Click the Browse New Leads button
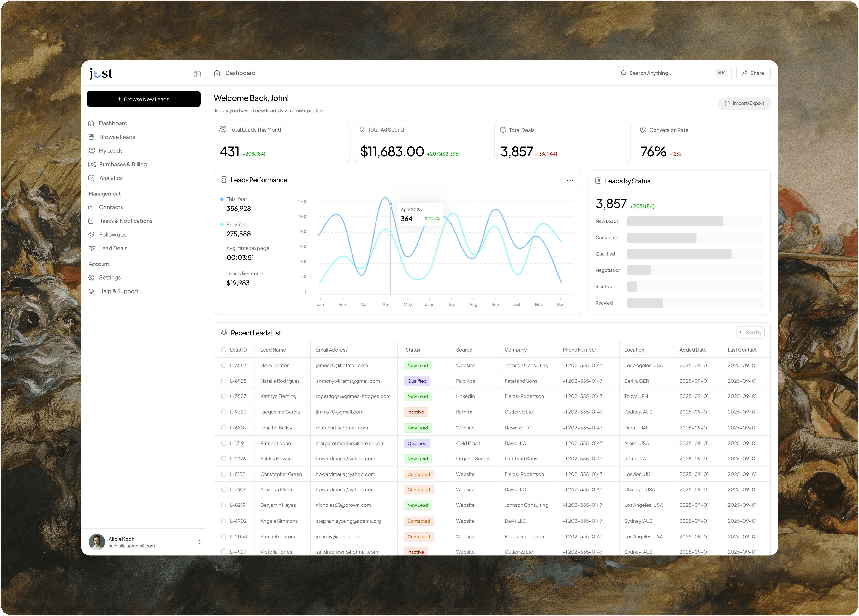This screenshot has width=859, height=616. pyautogui.click(x=144, y=99)
